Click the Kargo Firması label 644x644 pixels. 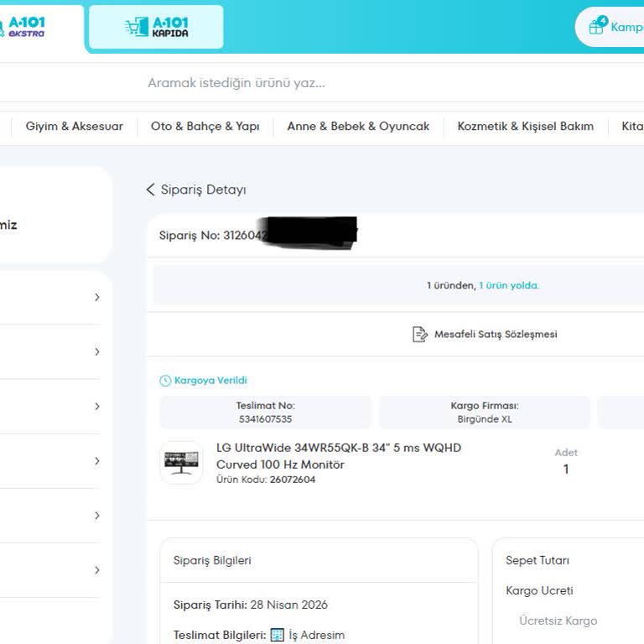(485, 406)
